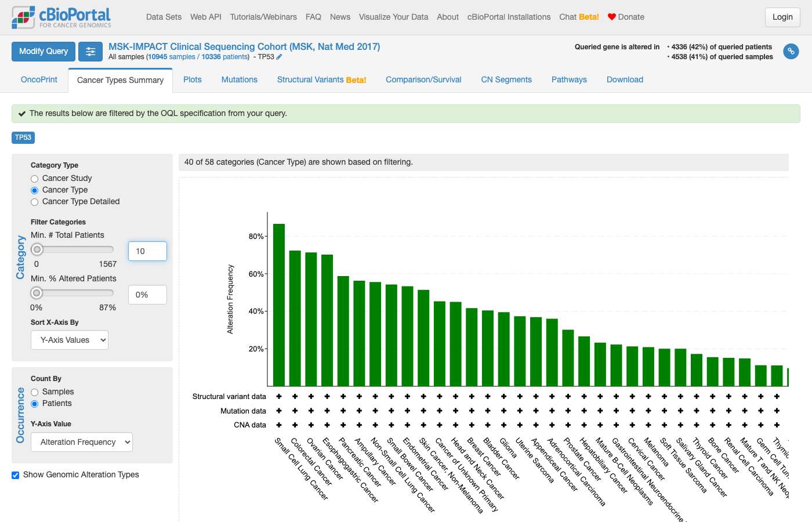Viewport: 812px width, 522px height.
Task: Click the TP53 gene badge
Action: [23, 137]
